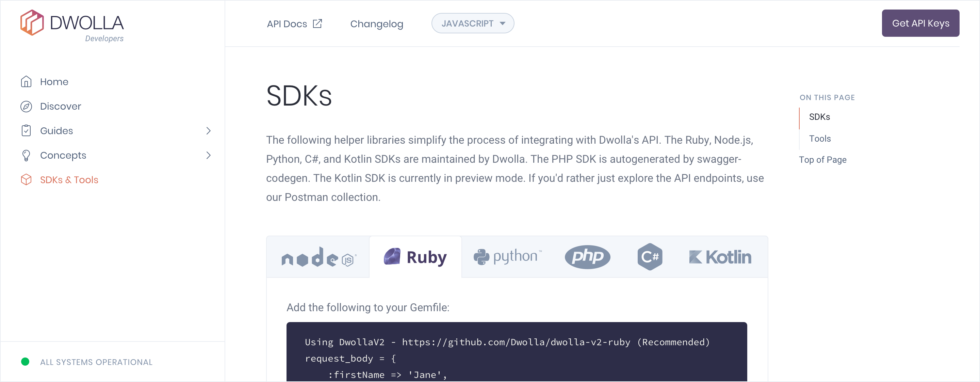Click the ON THIS PAGE label

(x=827, y=97)
